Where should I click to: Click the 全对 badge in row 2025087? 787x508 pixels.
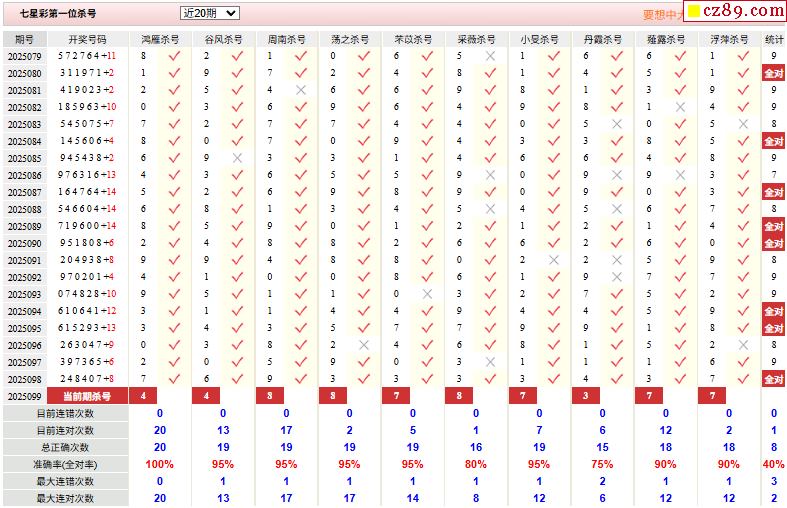[773, 192]
